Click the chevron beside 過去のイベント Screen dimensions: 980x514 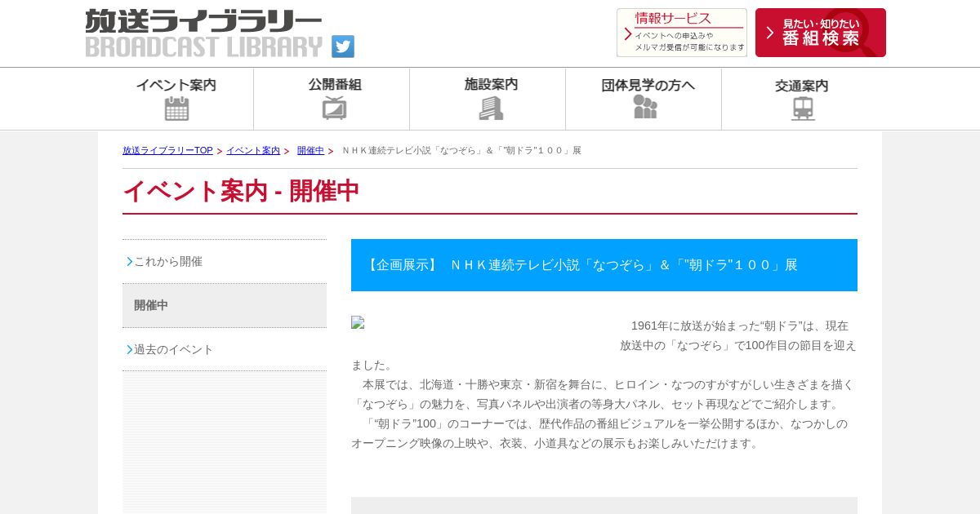tap(129, 350)
